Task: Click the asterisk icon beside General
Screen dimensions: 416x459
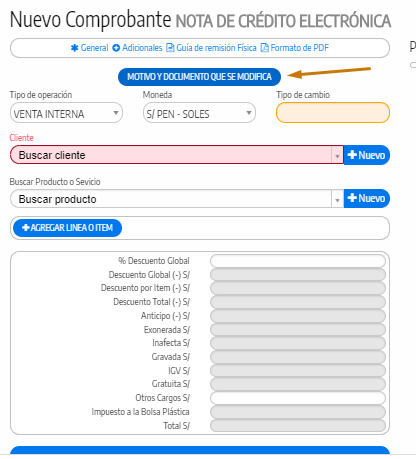Action: pos(74,48)
